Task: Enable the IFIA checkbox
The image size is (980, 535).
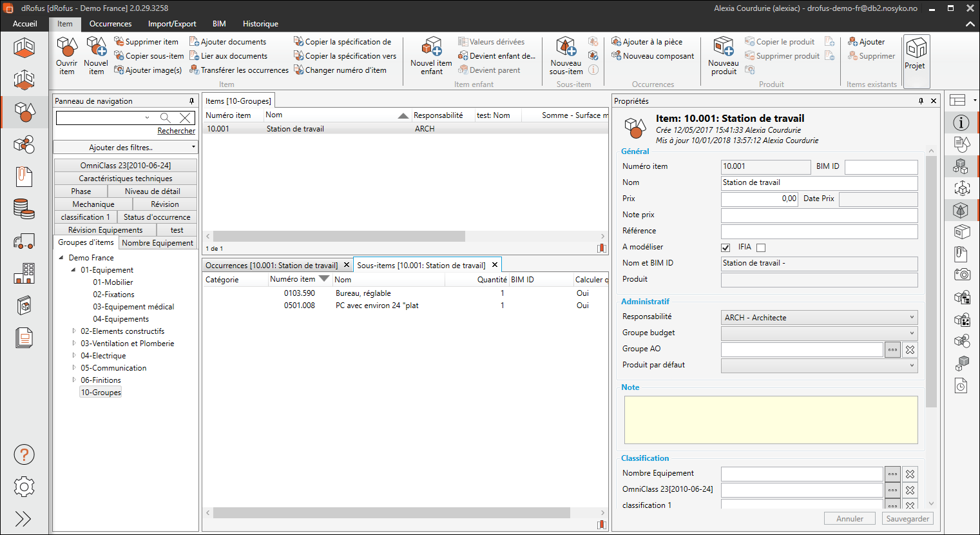Action: [x=761, y=248]
